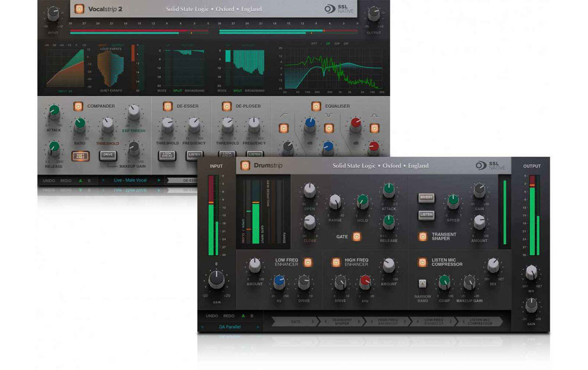Toggle the Equaliser section power switch
588x370 pixels.
(x=316, y=106)
